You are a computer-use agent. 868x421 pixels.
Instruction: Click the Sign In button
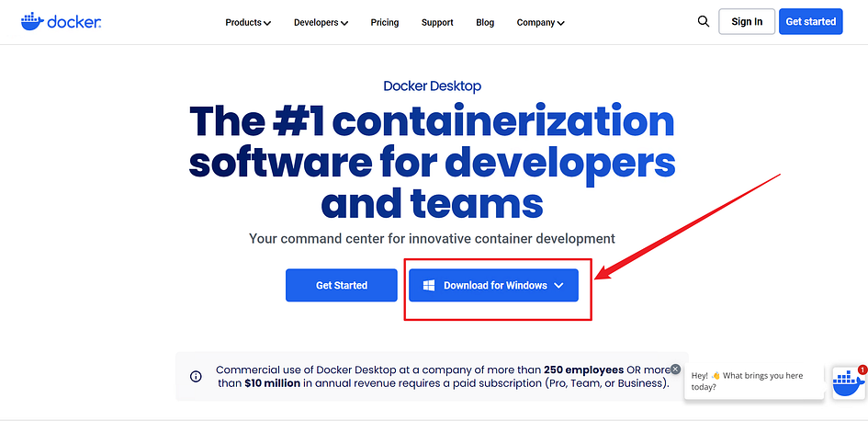point(747,22)
